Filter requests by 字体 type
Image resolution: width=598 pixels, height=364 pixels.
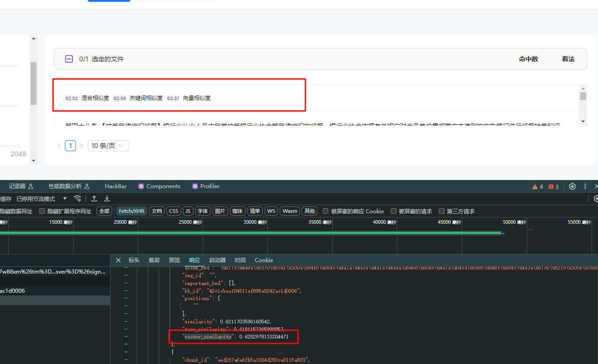coord(203,211)
